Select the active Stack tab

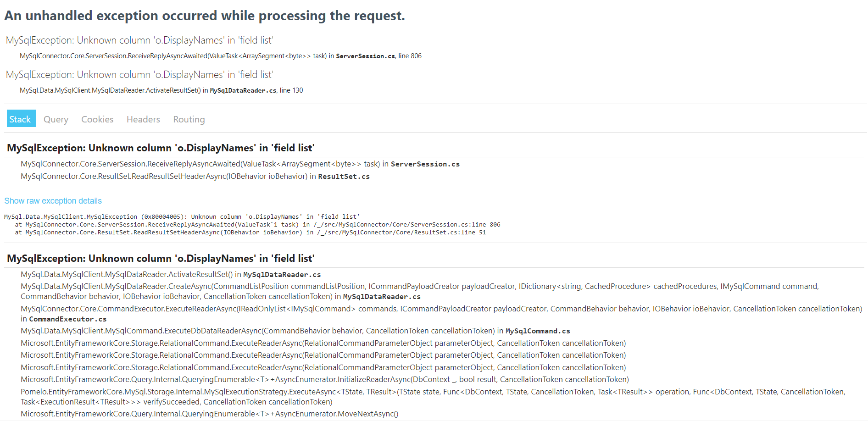[21, 118]
